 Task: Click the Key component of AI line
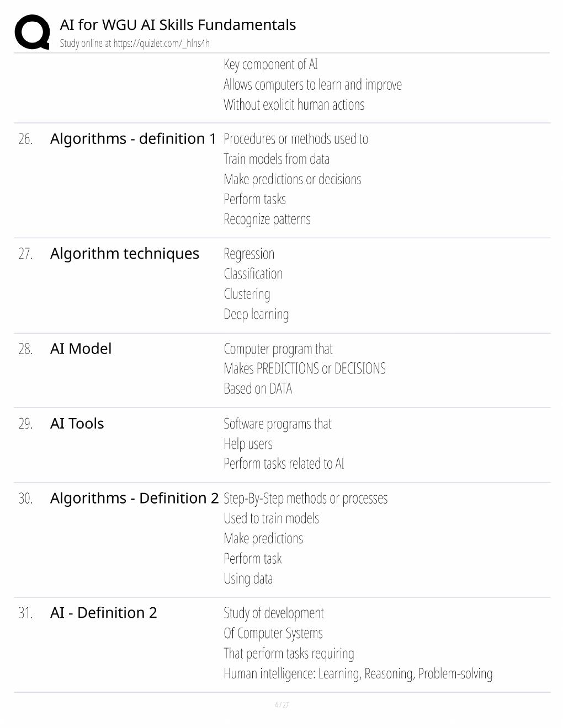click(270, 65)
